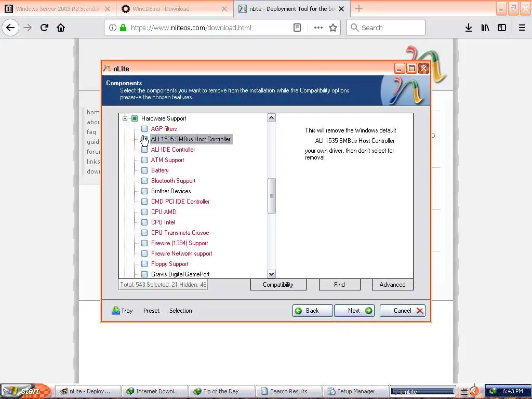This screenshot has width=532, height=399.
Task: Click the green padlock security icon
Action: pos(123,28)
